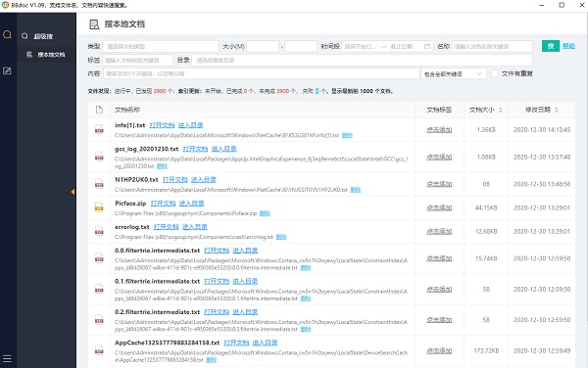
Task: Click the zip icon for Picface.zip
Action: 99,207
